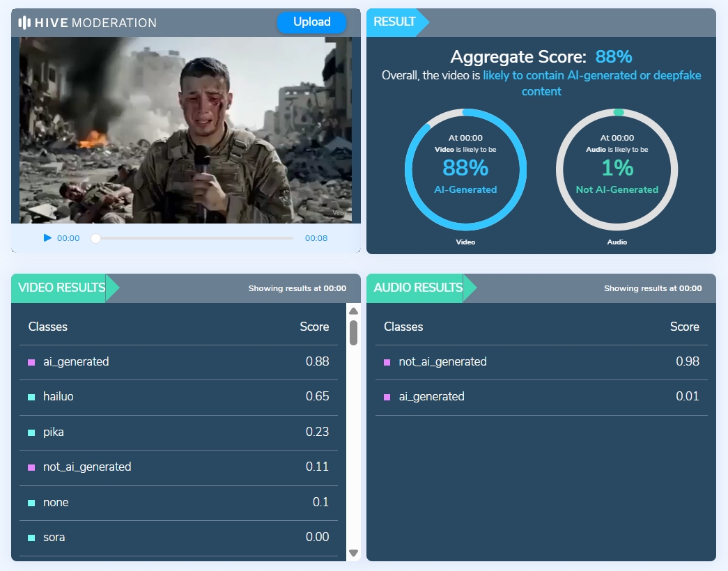Click the 0.88 score in Video Results

click(x=317, y=361)
